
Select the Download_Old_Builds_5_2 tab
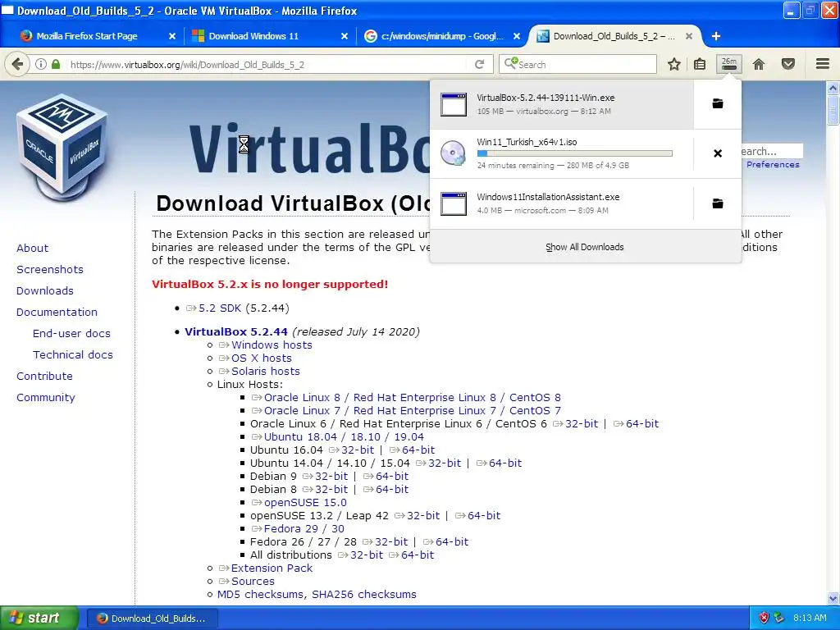coord(614,36)
